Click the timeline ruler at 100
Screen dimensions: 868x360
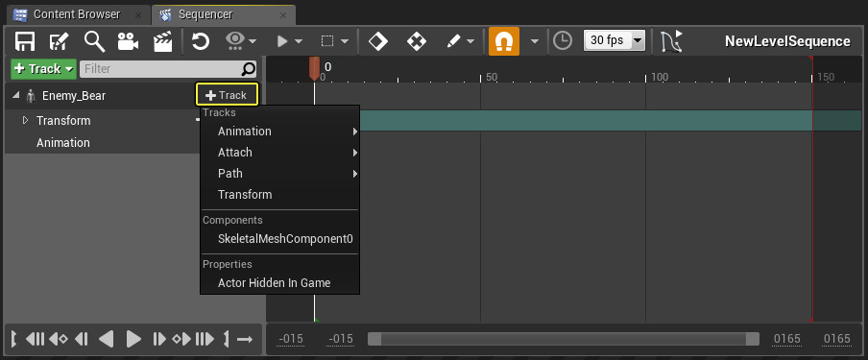[660, 77]
